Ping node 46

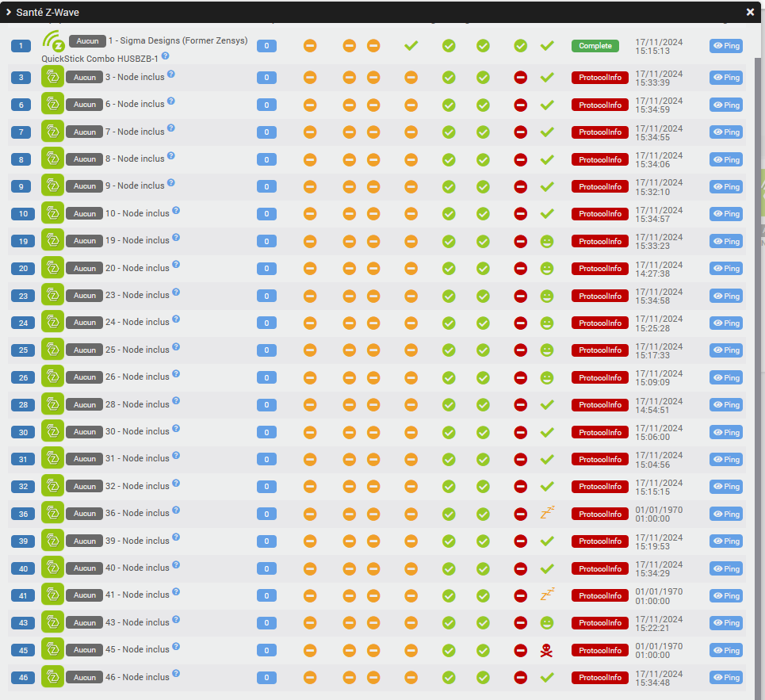(x=725, y=678)
